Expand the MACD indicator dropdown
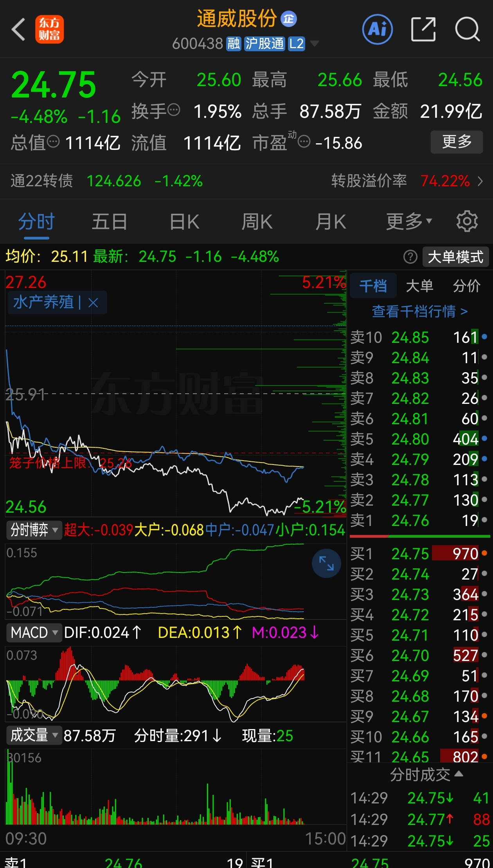This screenshot has width=493, height=868. pos(34,632)
